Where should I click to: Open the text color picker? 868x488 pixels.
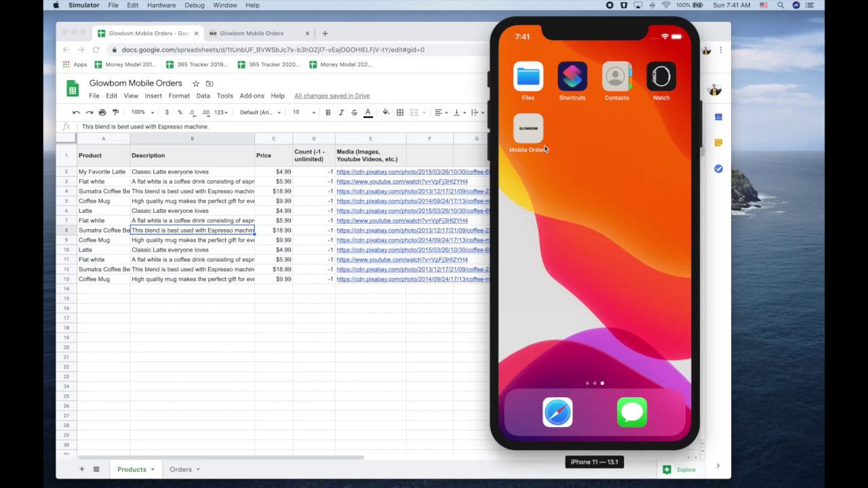[x=368, y=113]
